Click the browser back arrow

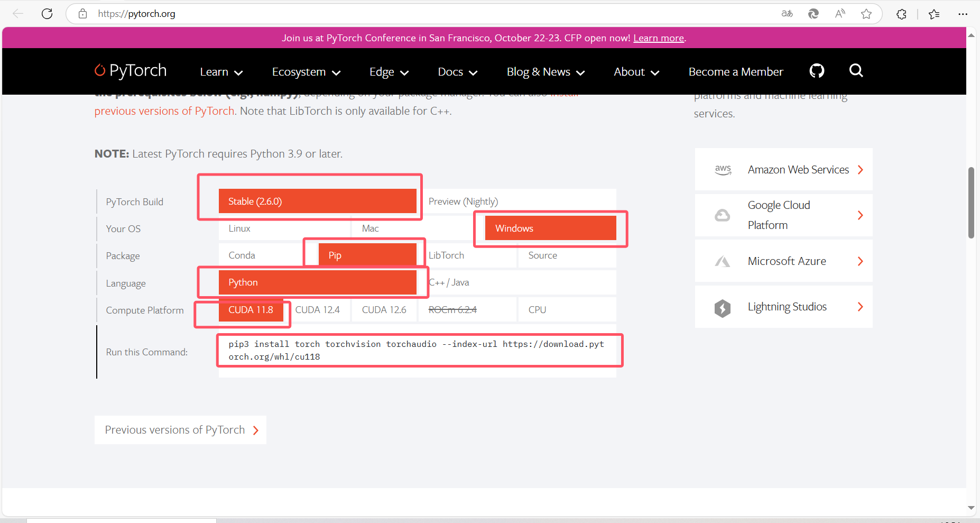coord(18,14)
